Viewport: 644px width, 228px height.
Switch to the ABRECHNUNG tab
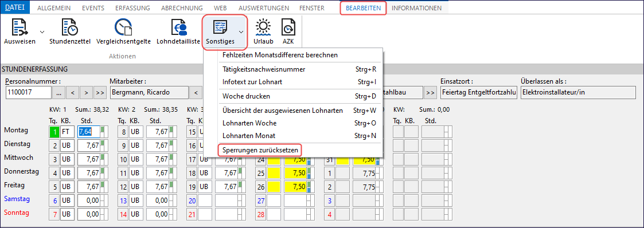(x=182, y=8)
